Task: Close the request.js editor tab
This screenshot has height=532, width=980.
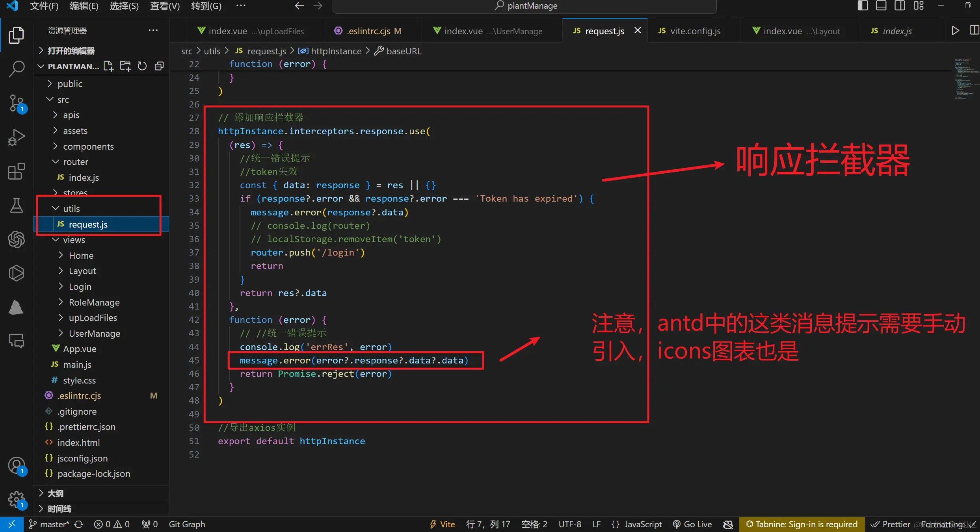Action: point(638,30)
